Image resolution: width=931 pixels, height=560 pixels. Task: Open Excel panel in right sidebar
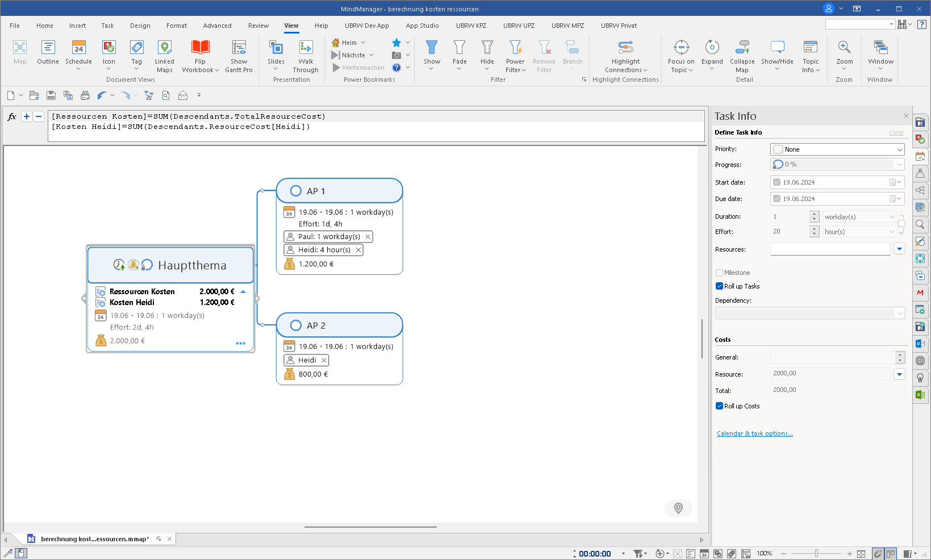pos(920,395)
